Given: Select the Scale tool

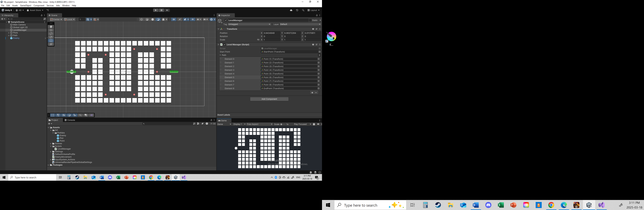Looking at the screenshot, I should (x=51, y=37).
